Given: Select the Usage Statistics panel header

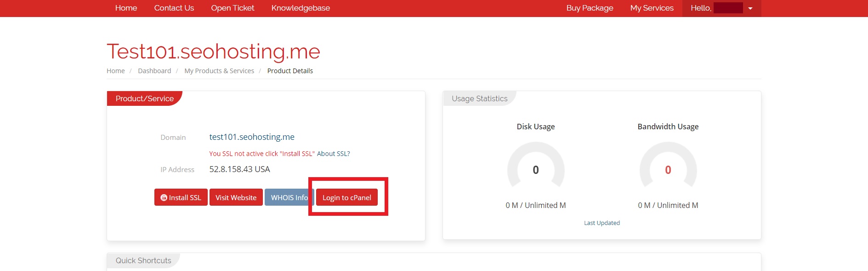Looking at the screenshot, I should coord(480,98).
